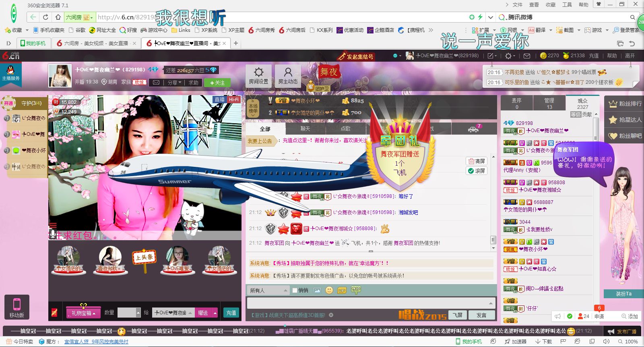Click the 发言 send button
644x347 pixels.
coord(481,315)
